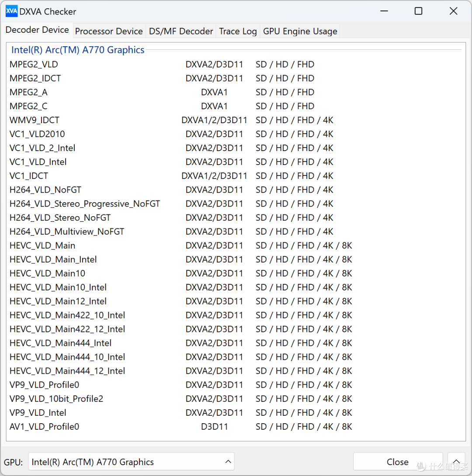
Task: Select the HEVC_VLD_Main12_Intel row
Action: [x=236, y=301]
